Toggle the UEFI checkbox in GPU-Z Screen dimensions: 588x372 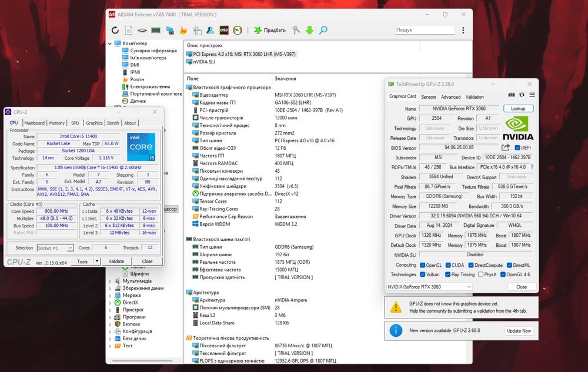517,148
